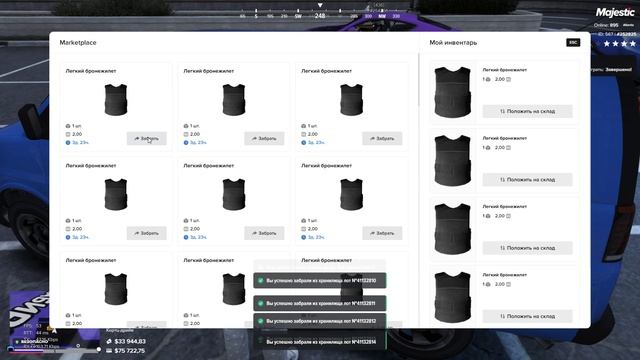Click the topmost success notification, lot ending 810
The height and width of the screenshot is (360, 640).
coord(320,280)
